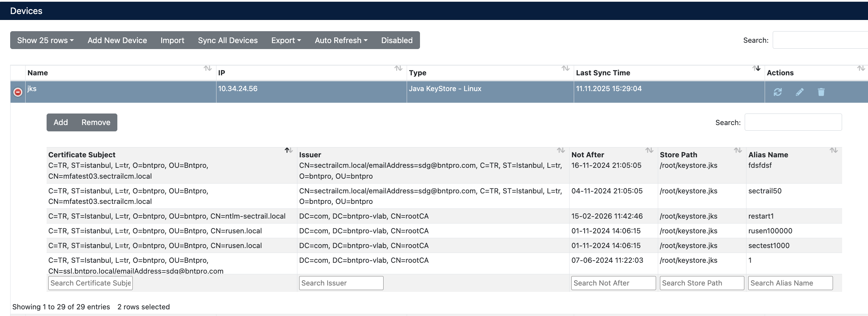
Task: Focus the Search Issuer filter field
Action: [341, 283]
